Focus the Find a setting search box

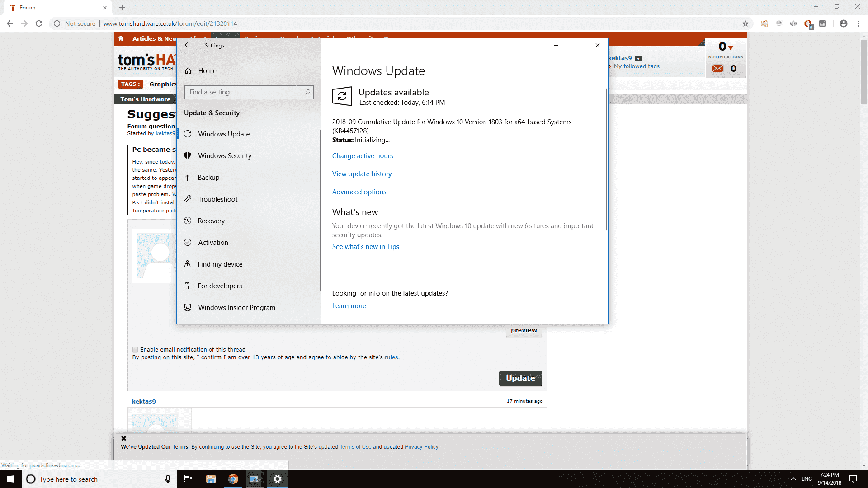[249, 92]
